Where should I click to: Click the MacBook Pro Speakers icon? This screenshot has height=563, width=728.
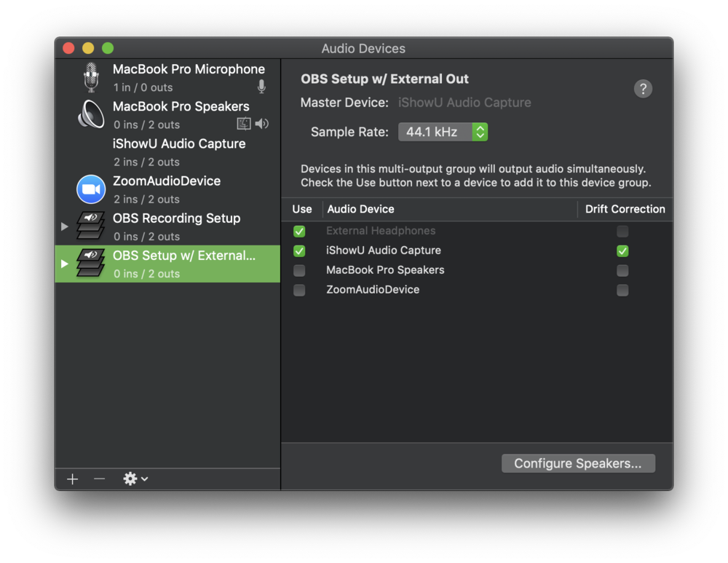click(x=91, y=114)
